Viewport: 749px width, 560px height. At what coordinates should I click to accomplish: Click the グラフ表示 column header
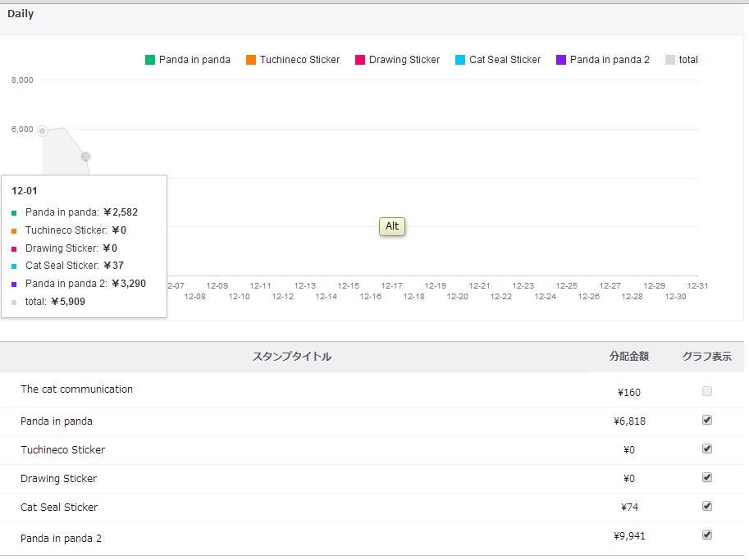[706, 357]
